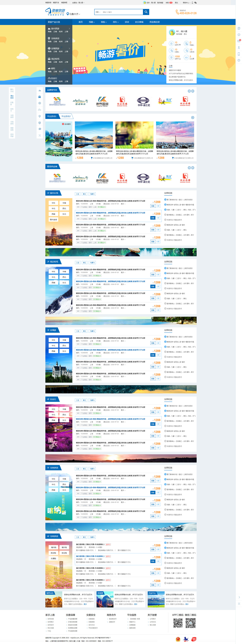Expand the 出境旅游 category arrow

69,48
